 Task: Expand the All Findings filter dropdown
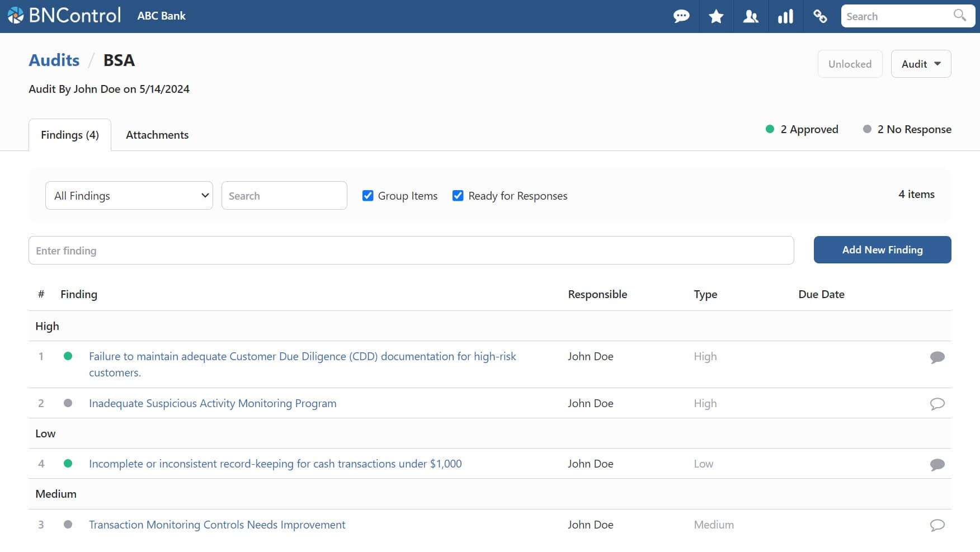129,196
